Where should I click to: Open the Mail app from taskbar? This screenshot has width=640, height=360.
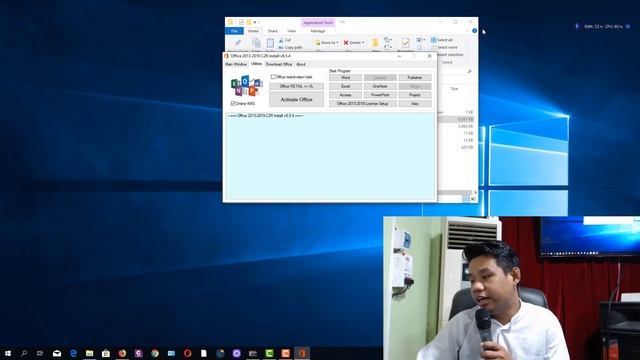tap(57, 353)
